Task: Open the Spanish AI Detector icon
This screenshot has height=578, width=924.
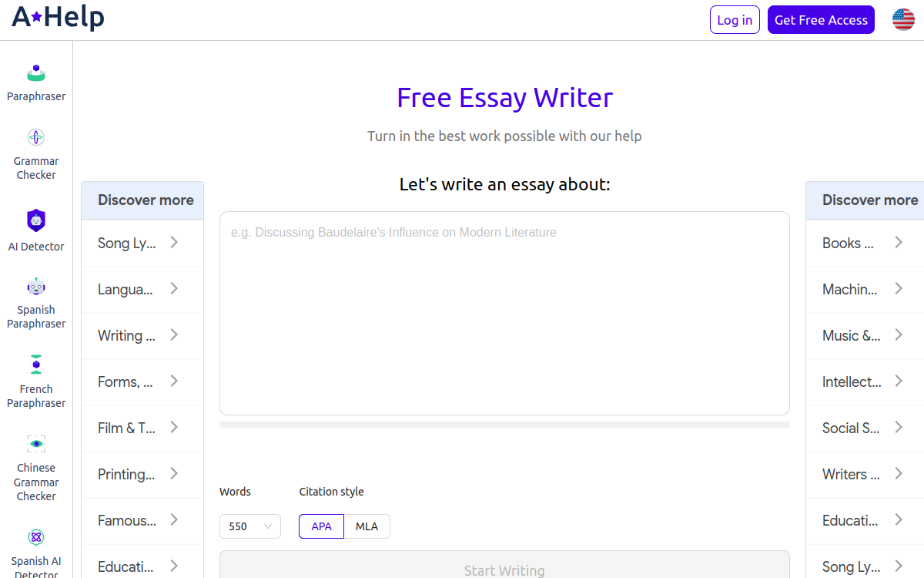Action: pyautogui.click(x=36, y=537)
